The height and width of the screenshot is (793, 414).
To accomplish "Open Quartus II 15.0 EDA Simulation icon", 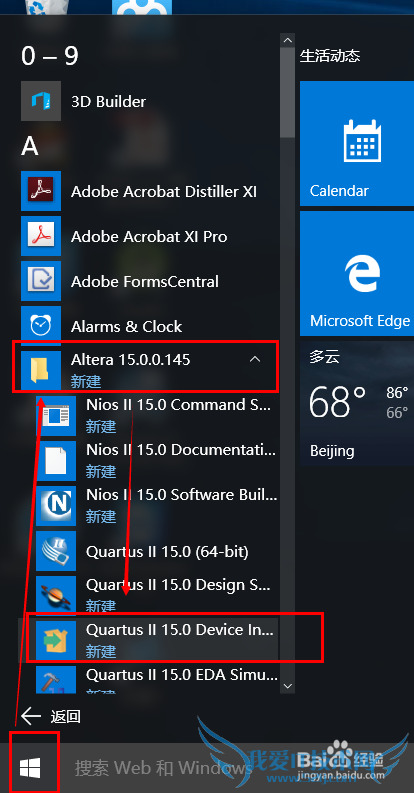I will click(x=56, y=680).
